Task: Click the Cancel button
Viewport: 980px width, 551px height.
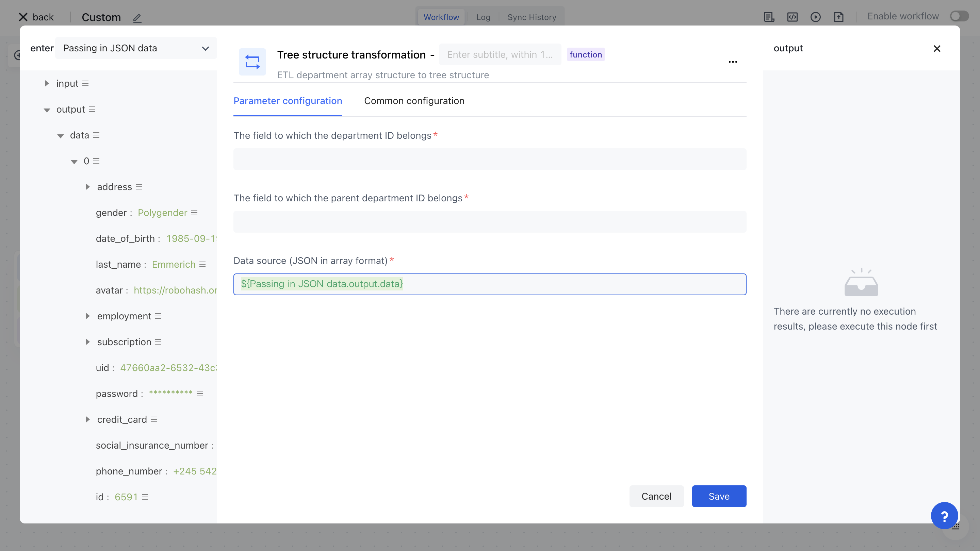Action: coord(656,496)
